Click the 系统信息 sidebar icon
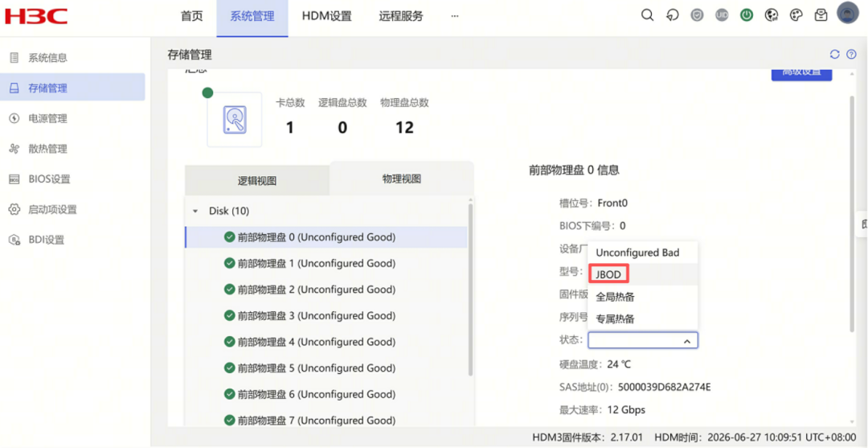Image resolution: width=868 pixels, height=448 pixels. (14, 58)
